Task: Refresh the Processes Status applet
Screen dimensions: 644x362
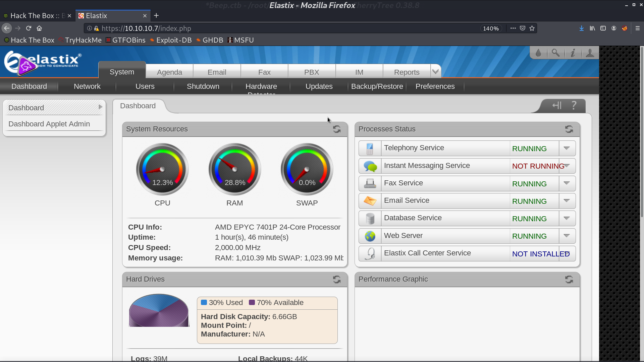Action: pos(569,129)
